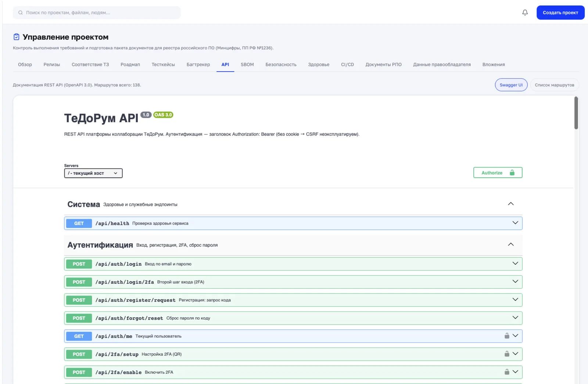Expand the /api/auth/login/2fa chevron
Viewport: 588px width, 384px height.
tap(515, 282)
